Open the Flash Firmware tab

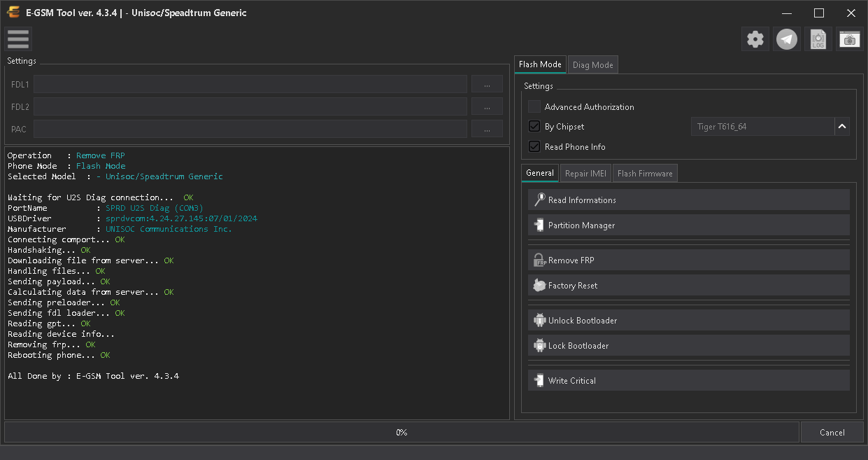click(x=645, y=174)
